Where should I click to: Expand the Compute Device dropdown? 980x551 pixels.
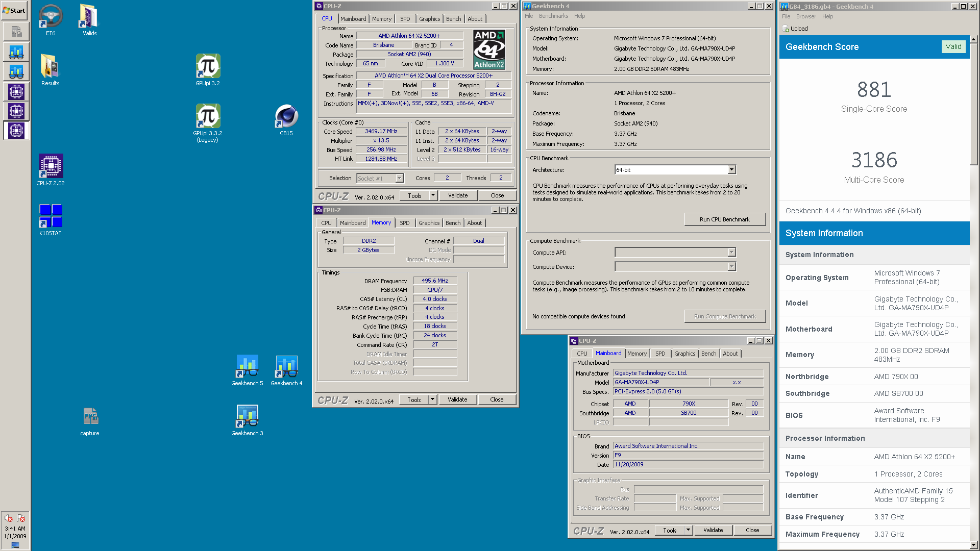tap(731, 266)
